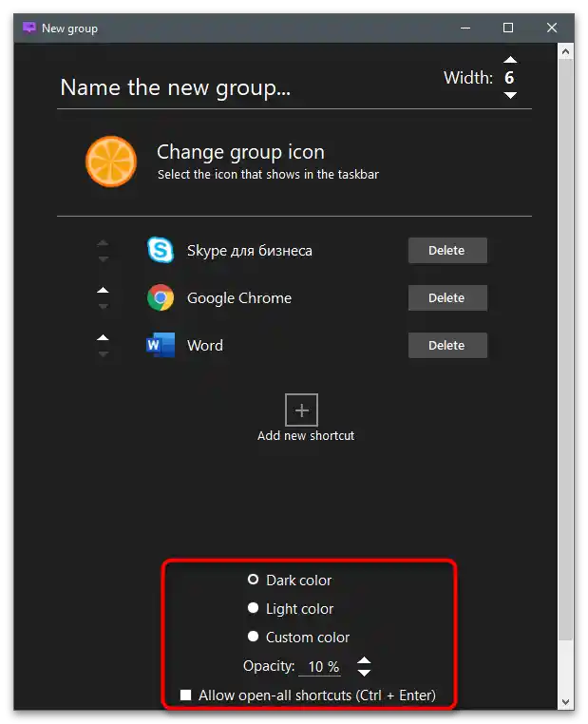This screenshot has height=724, width=588.
Task: Click the app icon in title bar
Action: (29, 28)
